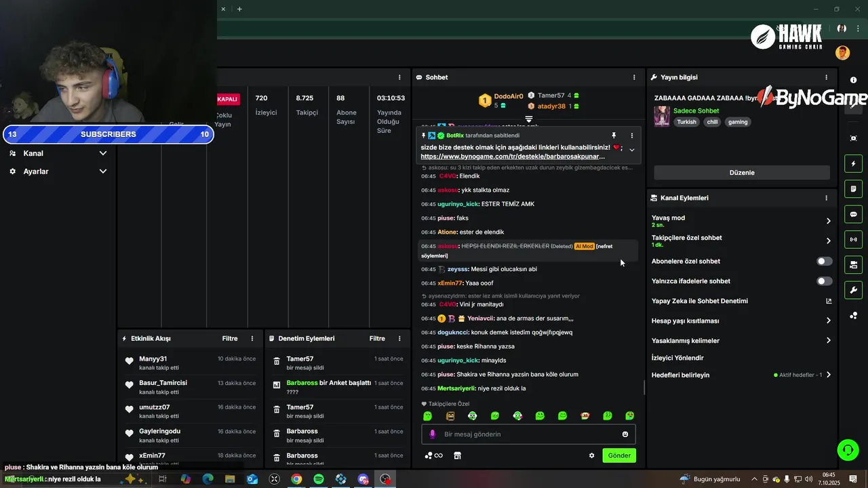Viewport: 868px width, 488px height.
Task: Open Hesap yaşı kısıtlaması arrow
Action: (828, 321)
